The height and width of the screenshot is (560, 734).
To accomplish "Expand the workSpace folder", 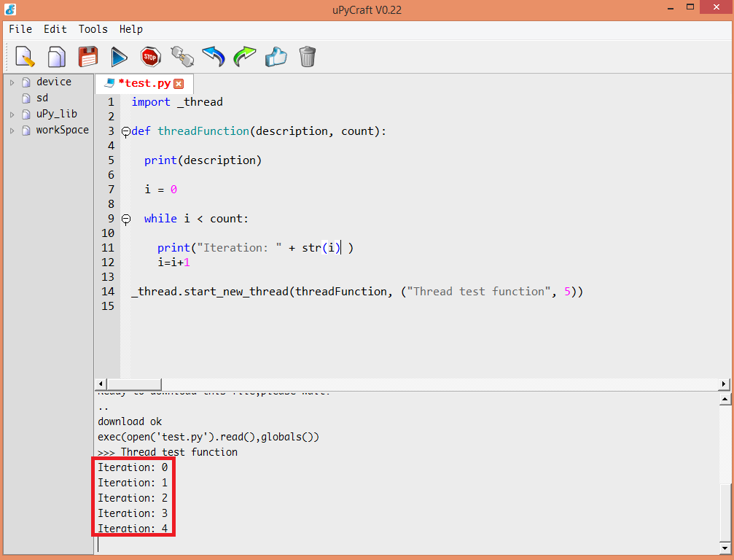I will [11, 130].
